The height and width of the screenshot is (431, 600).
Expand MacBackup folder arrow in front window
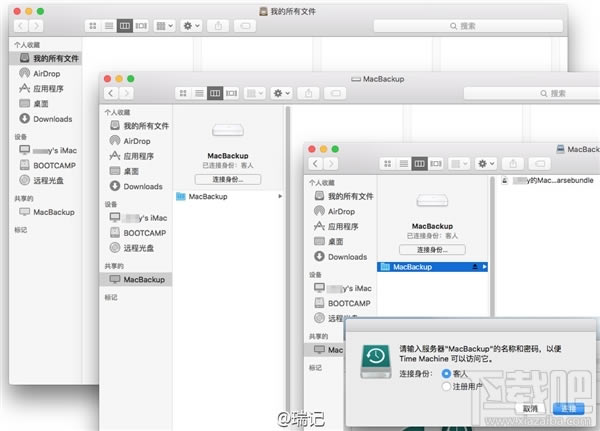pyautogui.click(x=484, y=267)
